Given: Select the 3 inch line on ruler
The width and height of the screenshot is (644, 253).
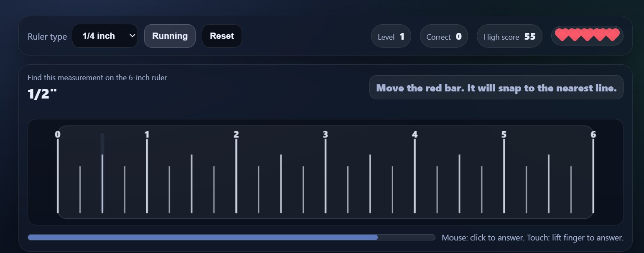Looking at the screenshot, I should (326, 175).
